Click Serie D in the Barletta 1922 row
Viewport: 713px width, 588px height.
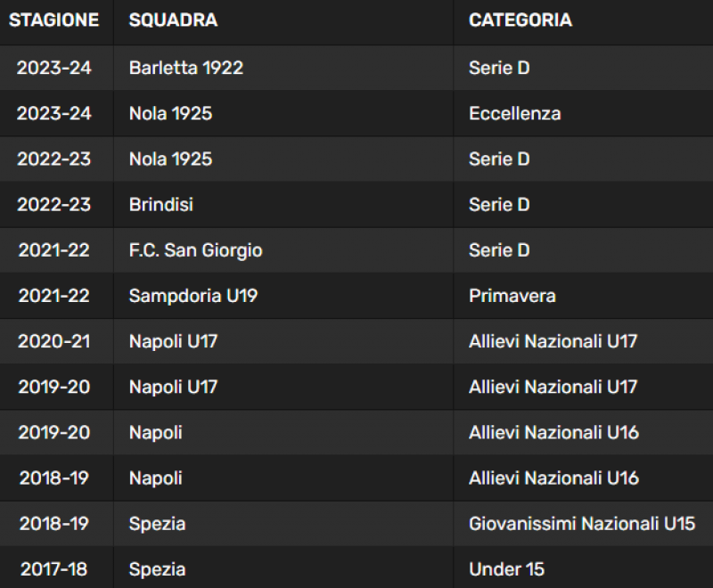point(499,68)
